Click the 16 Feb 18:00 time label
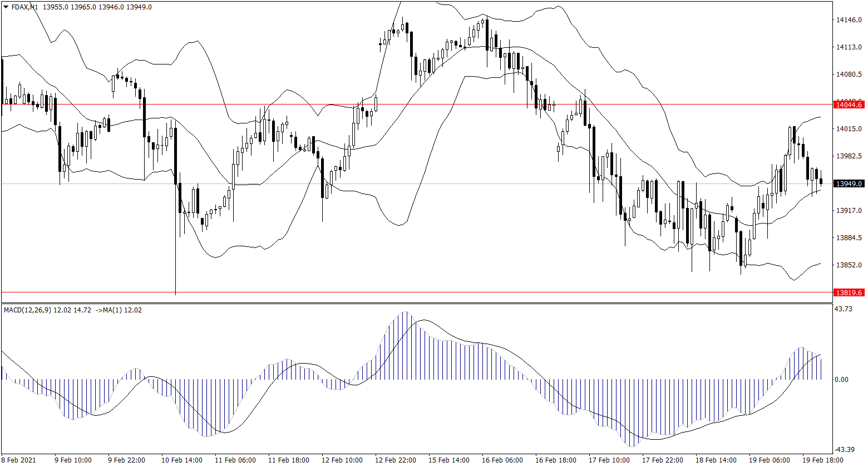Screen dimensions: 868x467 tap(554, 460)
